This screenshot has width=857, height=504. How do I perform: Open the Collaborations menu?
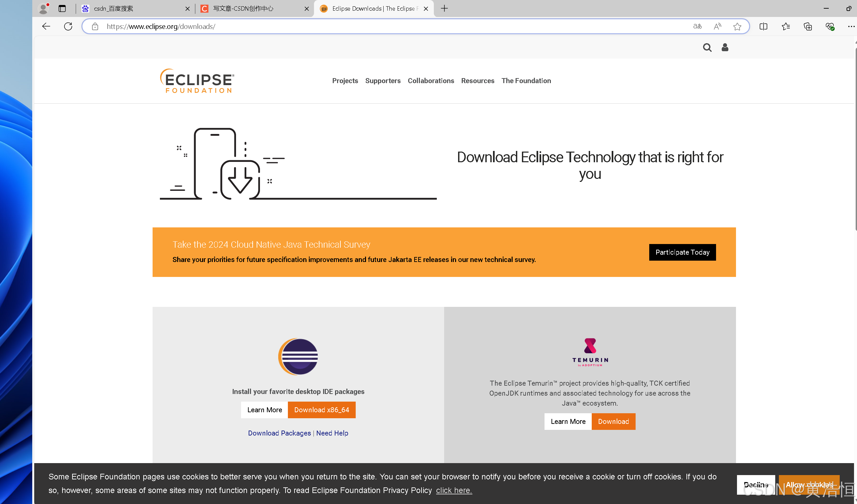[x=431, y=80]
